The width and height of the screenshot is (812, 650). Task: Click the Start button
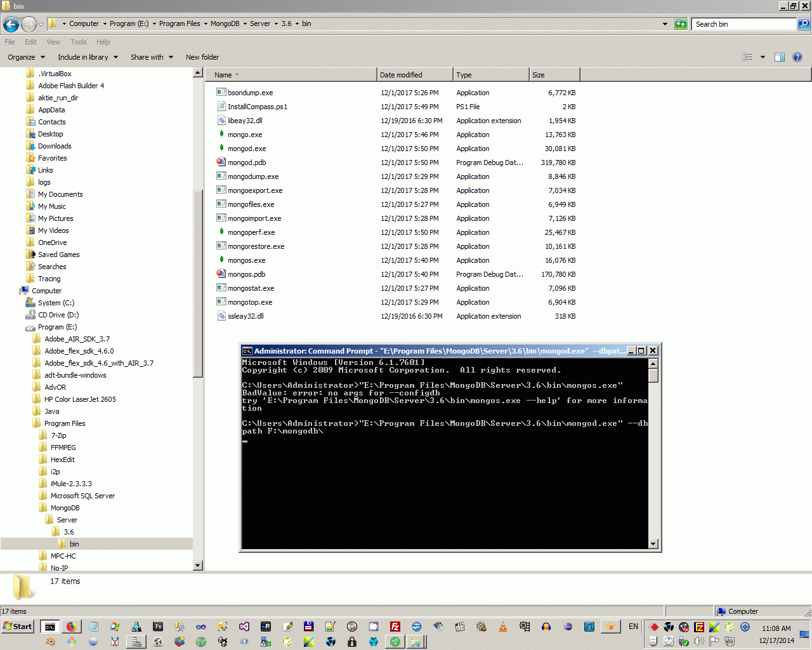point(18,627)
